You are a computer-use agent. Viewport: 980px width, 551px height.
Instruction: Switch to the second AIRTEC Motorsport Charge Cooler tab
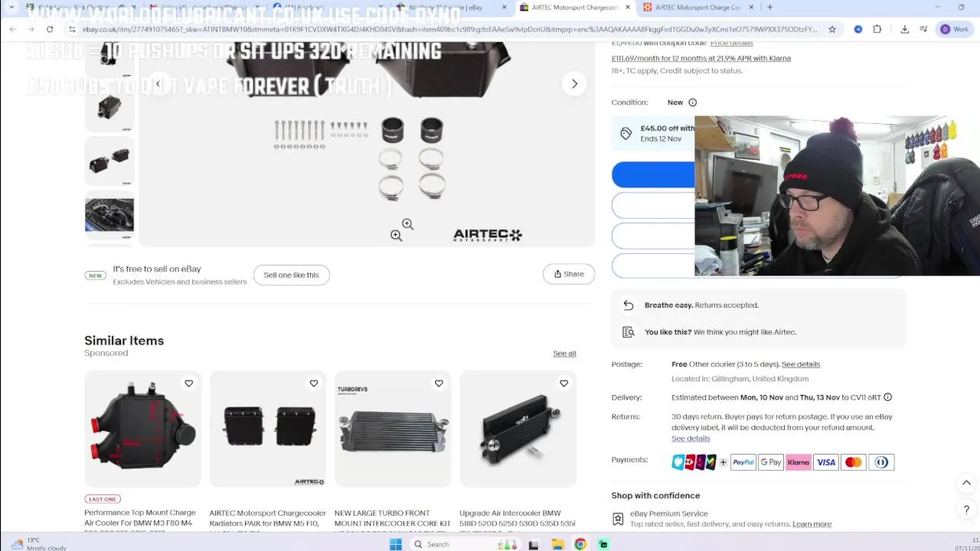[x=697, y=8]
